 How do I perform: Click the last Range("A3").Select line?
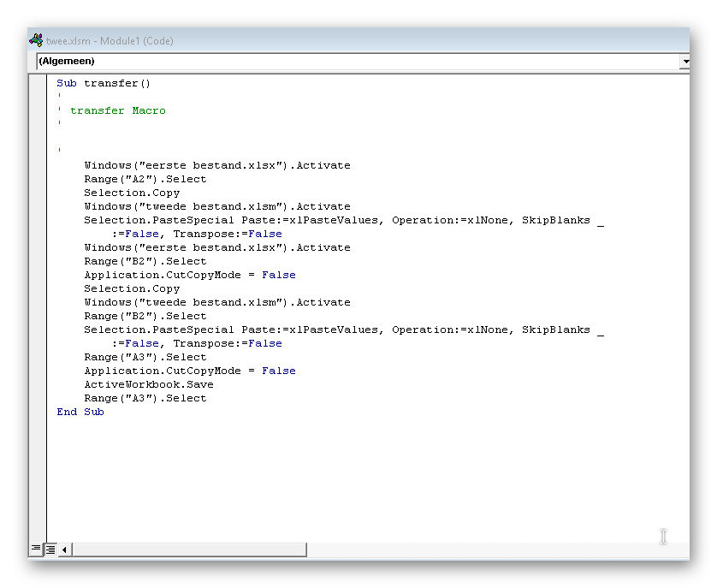[x=145, y=399]
